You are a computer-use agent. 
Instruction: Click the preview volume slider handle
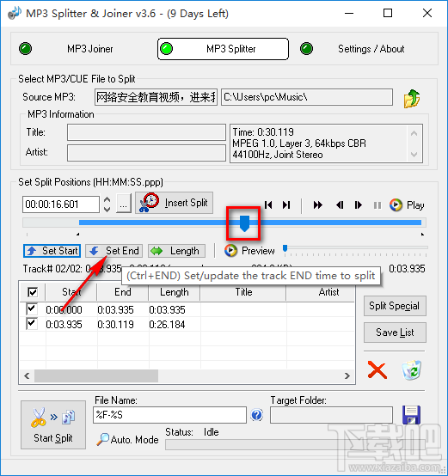[285, 248]
